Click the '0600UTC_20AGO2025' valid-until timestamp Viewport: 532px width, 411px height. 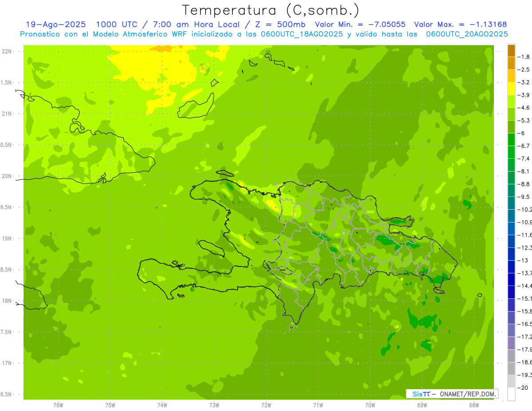coord(467,34)
